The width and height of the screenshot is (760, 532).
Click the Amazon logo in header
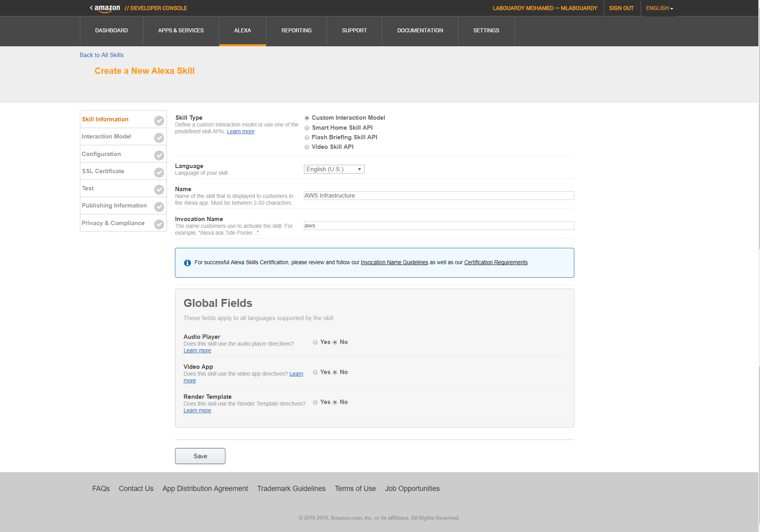click(x=107, y=8)
